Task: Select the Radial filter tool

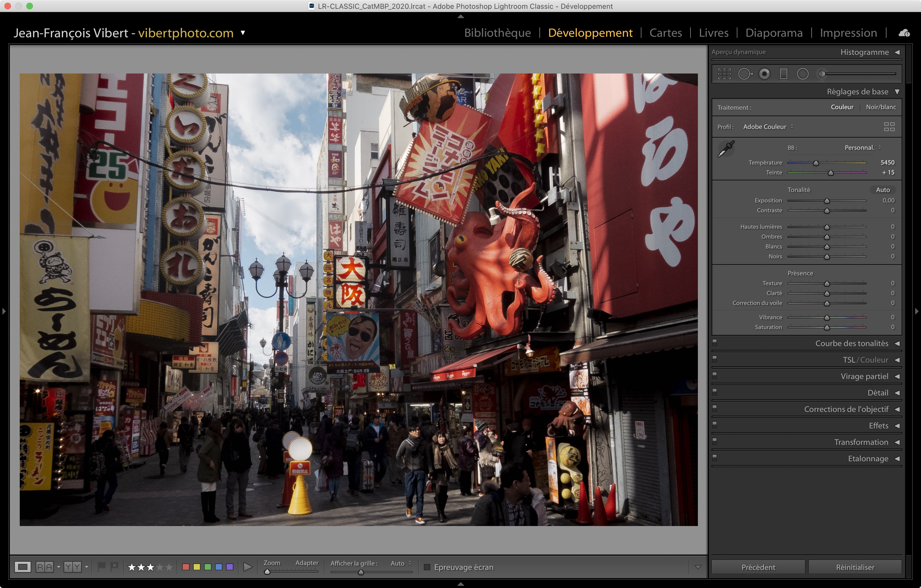Action: click(802, 74)
